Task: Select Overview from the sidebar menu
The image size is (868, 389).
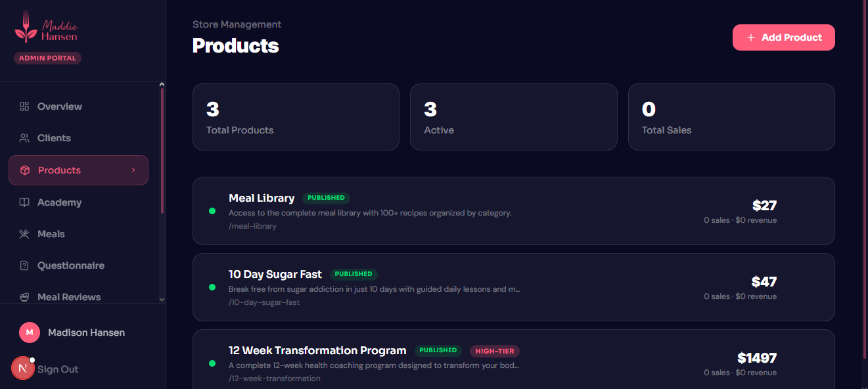Action: pos(60,106)
